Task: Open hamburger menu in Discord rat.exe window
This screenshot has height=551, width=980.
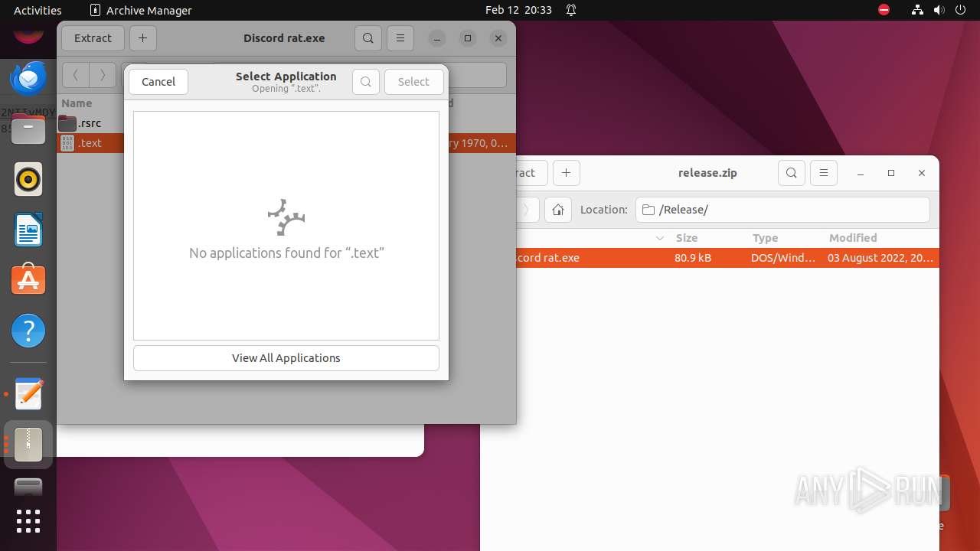Action: pos(400,38)
